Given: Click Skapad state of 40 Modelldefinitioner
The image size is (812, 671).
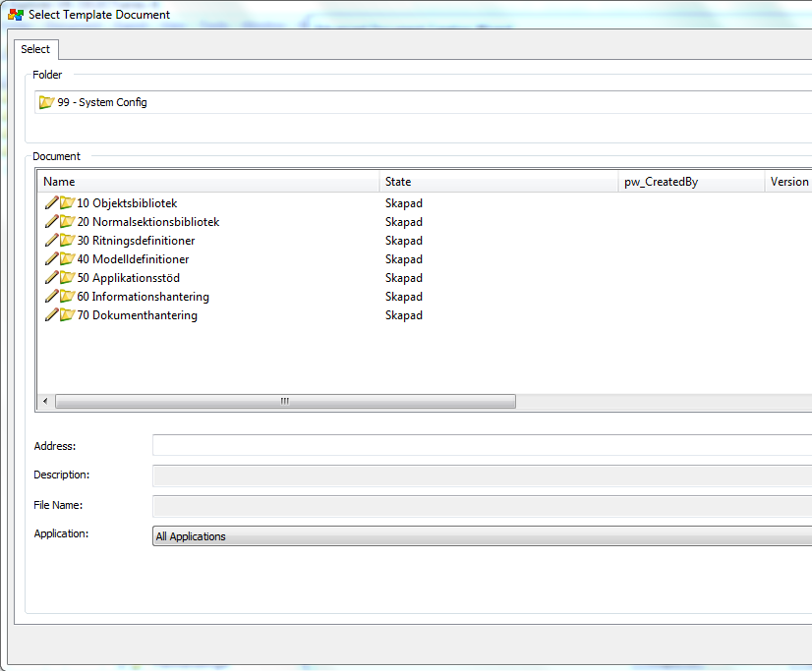Looking at the screenshot, I should (404, 258).
